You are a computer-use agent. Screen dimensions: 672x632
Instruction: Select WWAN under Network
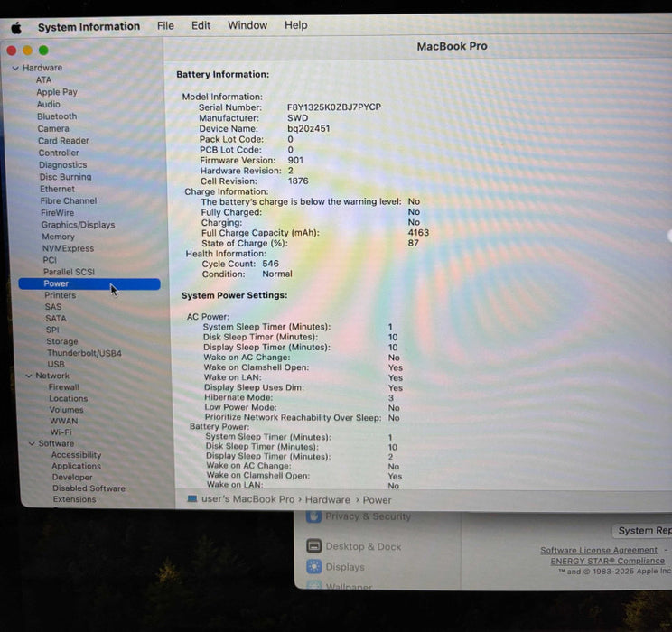[x=64, y=421]
